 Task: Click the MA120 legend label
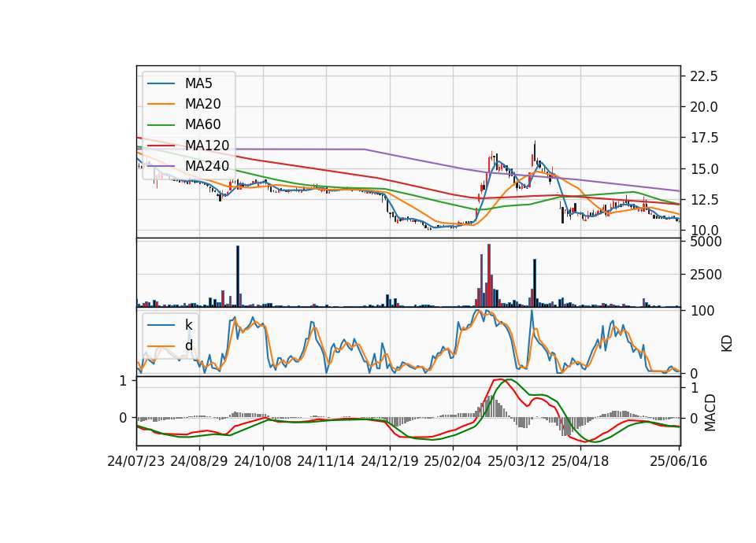(x=207, y=145)
